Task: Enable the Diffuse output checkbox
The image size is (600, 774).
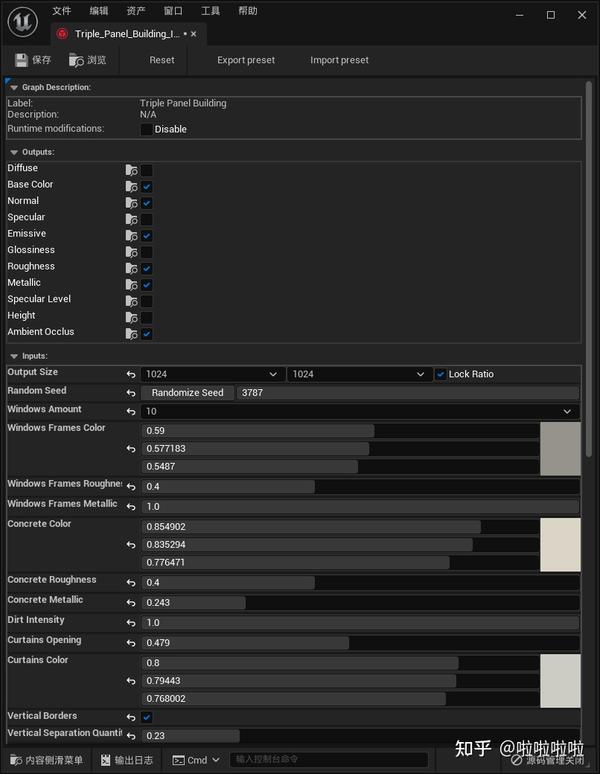Action: click(147, 170)
